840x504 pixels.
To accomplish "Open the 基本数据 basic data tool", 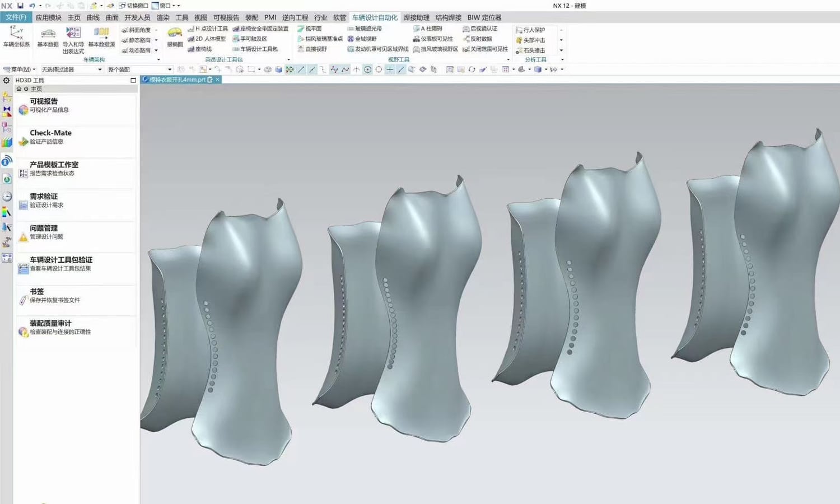I will (x=48, y=36).
